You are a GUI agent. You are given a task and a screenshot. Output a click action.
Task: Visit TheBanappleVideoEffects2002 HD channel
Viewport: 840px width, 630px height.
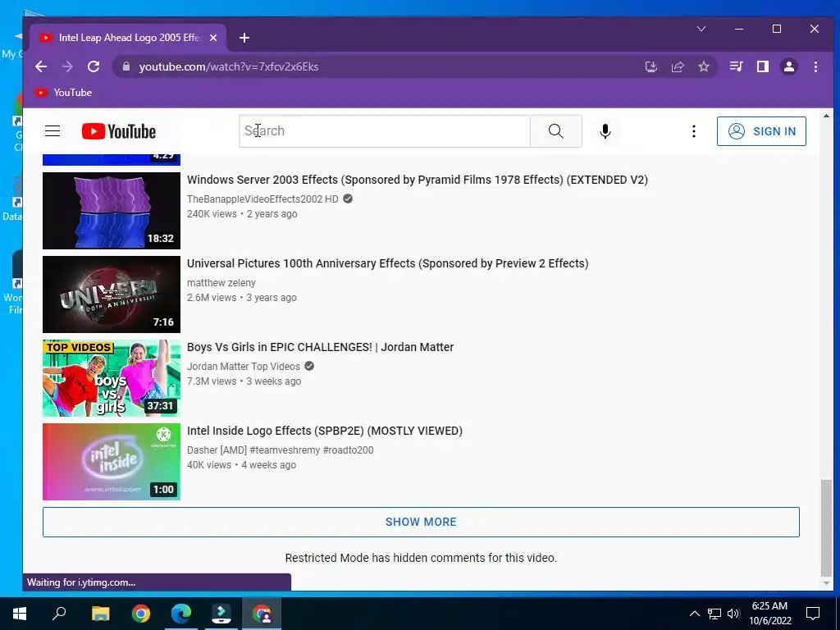coord(262,199)
